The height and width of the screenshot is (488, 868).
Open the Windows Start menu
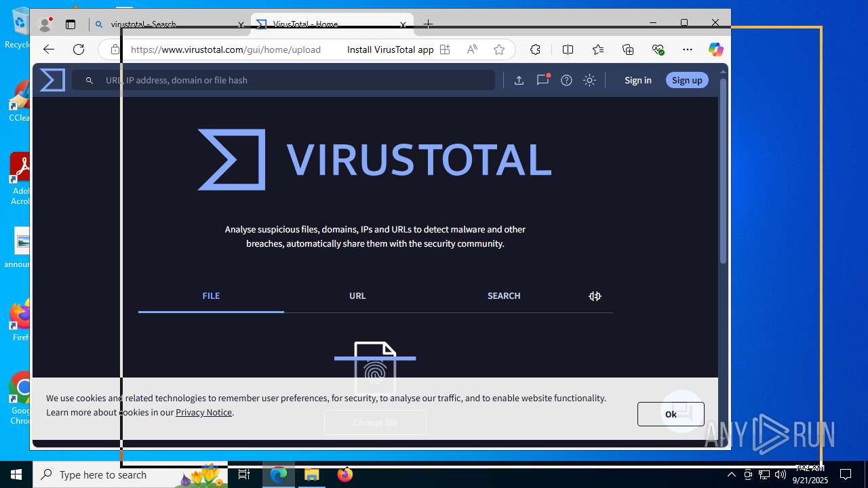click(16, 474)
